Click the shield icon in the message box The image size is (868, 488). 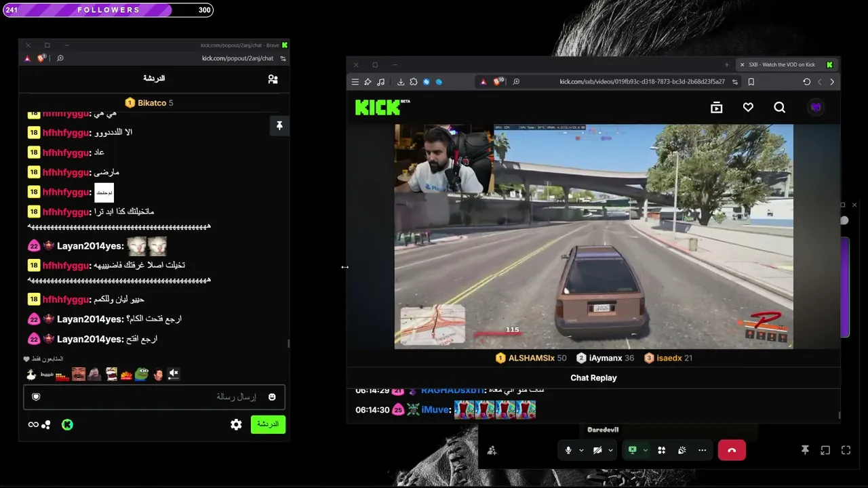(x=36, y=396)
